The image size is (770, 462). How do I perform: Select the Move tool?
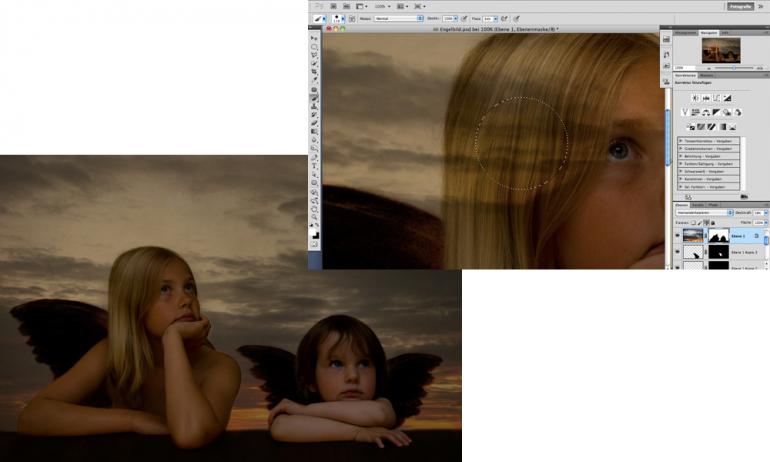[x=314, y=38]
